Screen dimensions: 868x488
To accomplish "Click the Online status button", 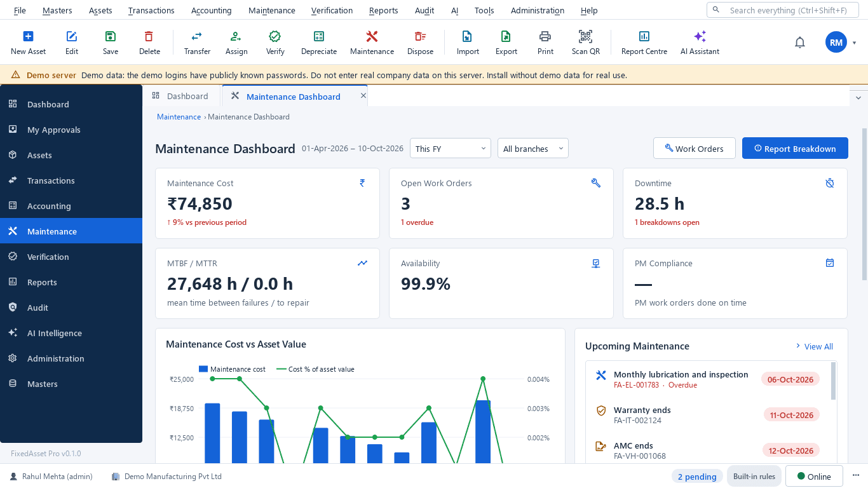I will point(814,477).
